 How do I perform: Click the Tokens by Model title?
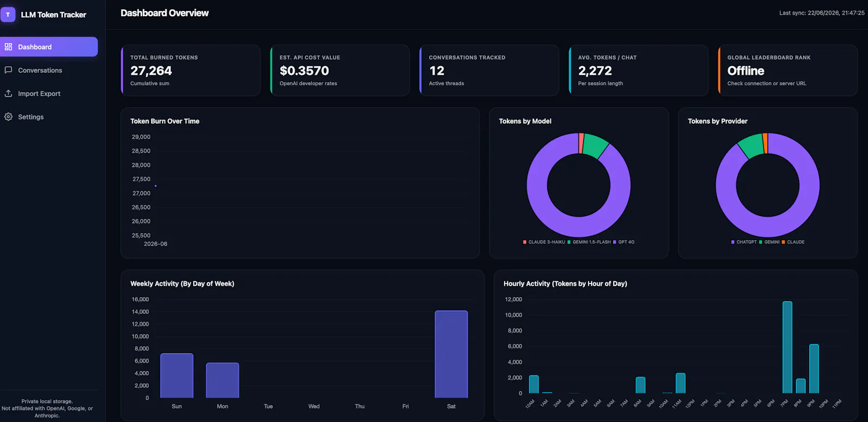525,121
